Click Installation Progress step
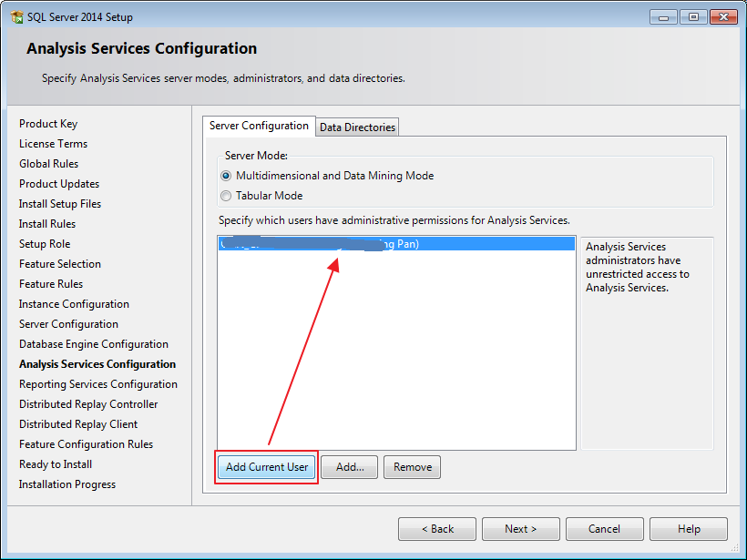The image size is (747, 560). point(67,484)
